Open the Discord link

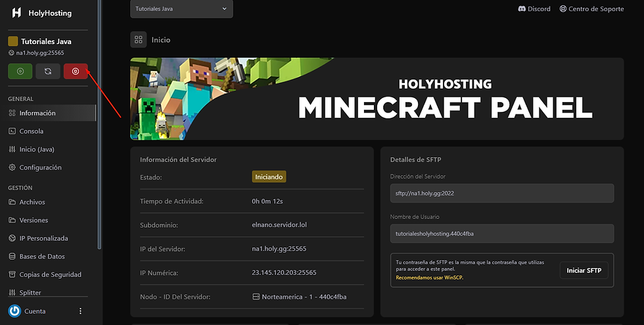(534, 9)
